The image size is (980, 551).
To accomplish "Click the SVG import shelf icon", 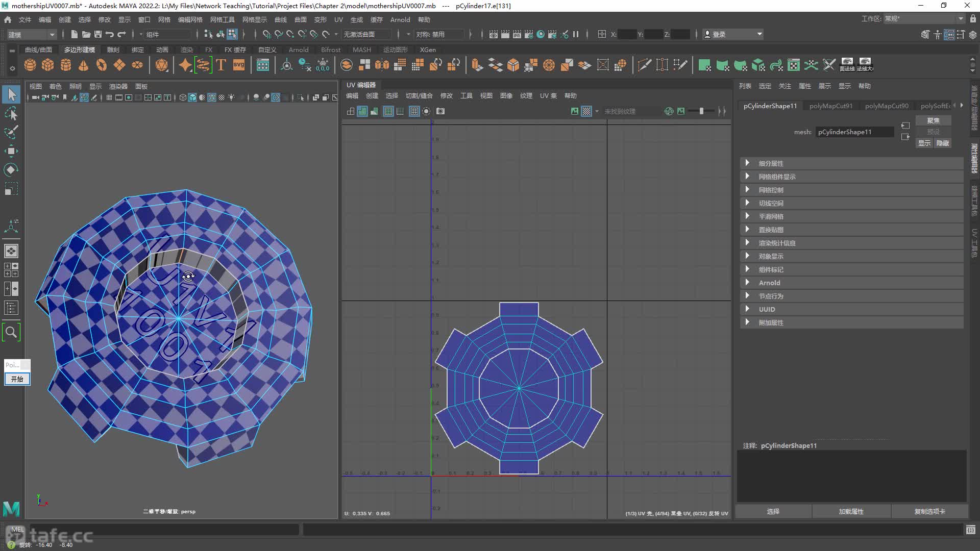I will 239,65.
